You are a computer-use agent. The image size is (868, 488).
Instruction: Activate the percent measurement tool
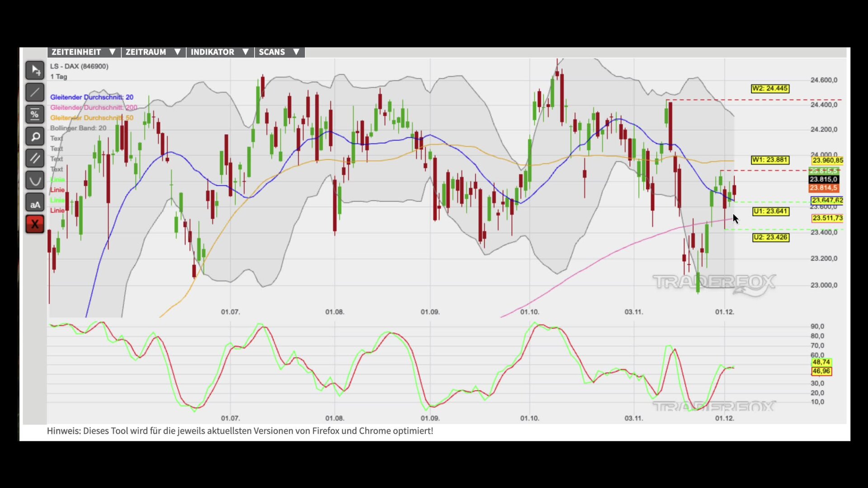coord(35,115)
